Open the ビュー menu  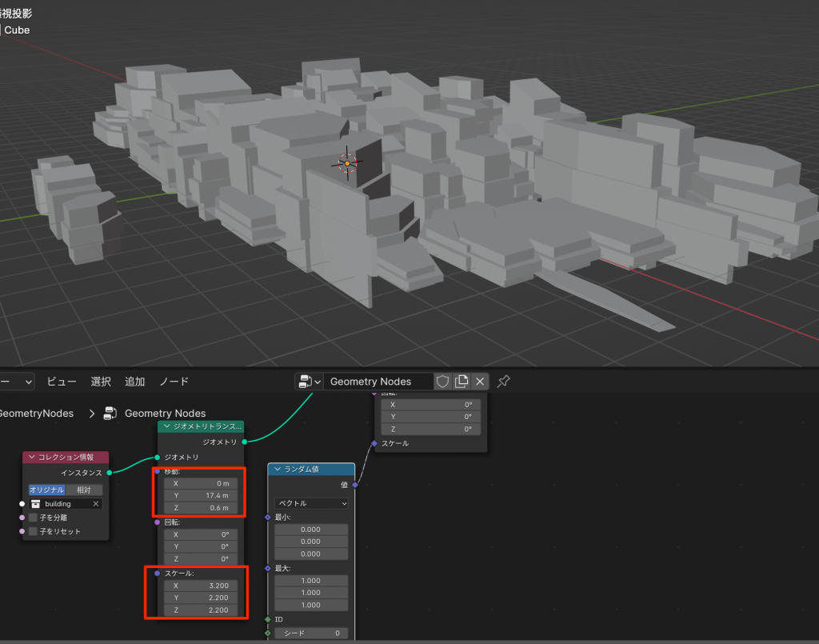pos(62,382)
